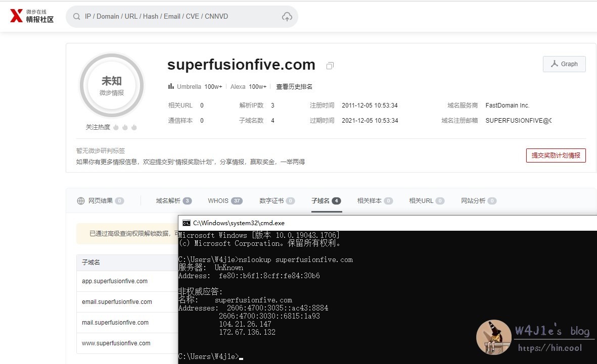
Task: Click the first flame in 关注热度
Action: [x=116, y=127]
